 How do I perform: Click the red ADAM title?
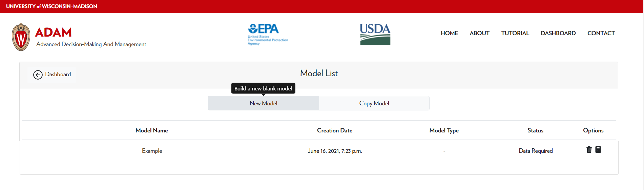53,33
